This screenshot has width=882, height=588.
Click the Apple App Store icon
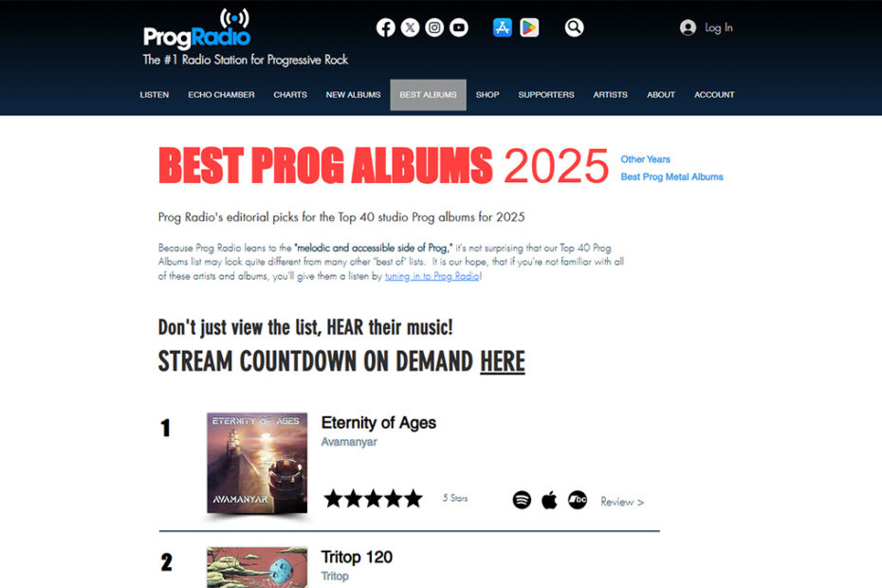point(503,28)
